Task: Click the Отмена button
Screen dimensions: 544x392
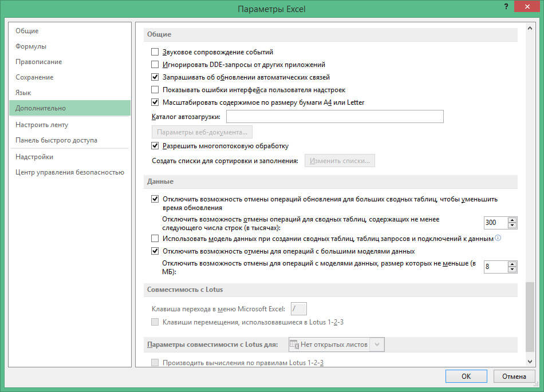Action: [x=514, y=377]
